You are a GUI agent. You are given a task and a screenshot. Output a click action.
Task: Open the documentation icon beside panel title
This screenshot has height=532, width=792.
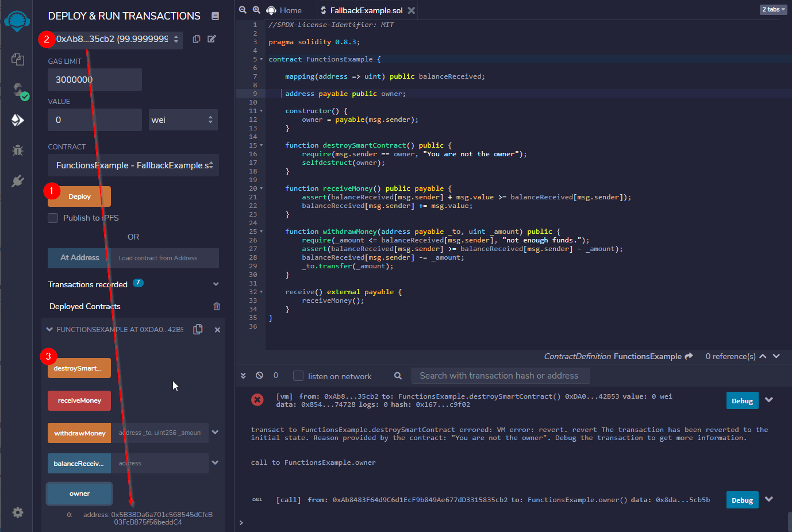click(x=215, y=16)
